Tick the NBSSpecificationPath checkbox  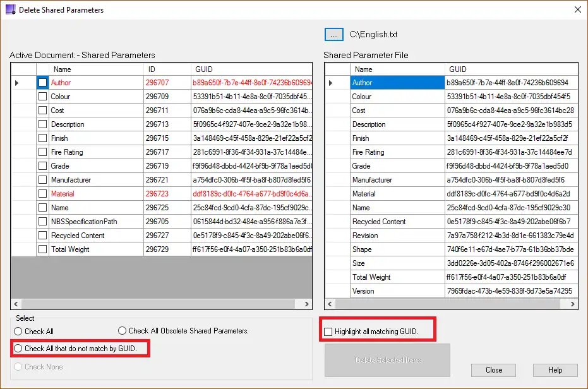pyautogui.click(x=42, y=222)
